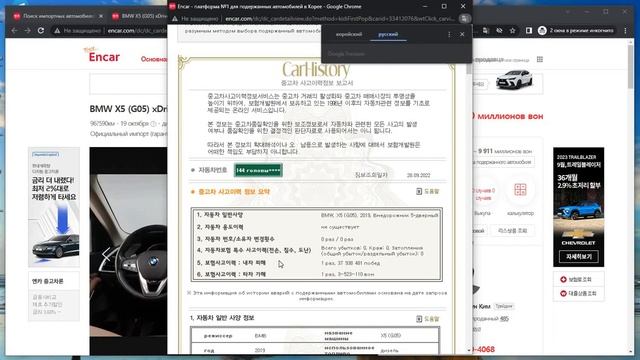This screenshot has height=360, width=640.
Task: Select the 'русский' tab in the translate bubble
Action: coord(388,34)
